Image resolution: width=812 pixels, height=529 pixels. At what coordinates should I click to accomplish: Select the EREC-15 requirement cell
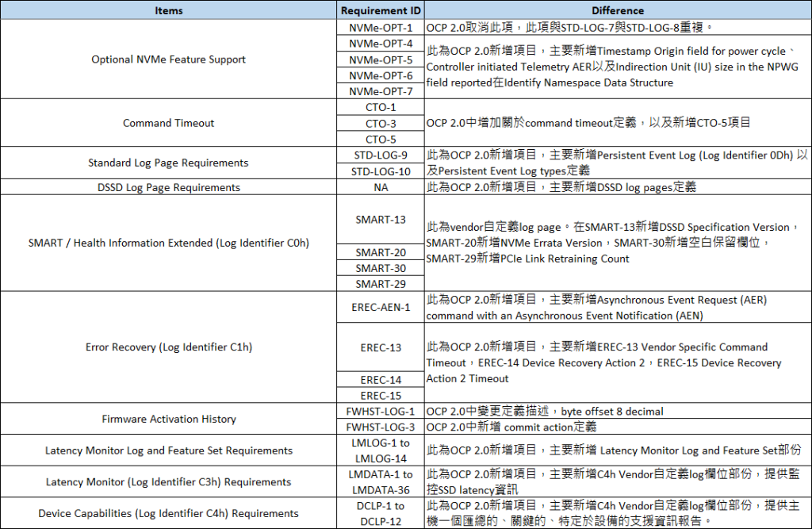pos(381,395)
